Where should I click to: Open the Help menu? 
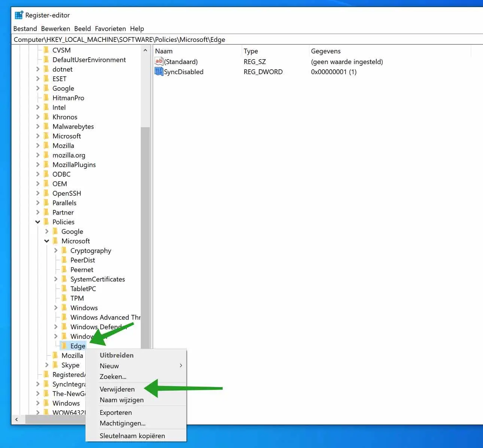(x=137, y=28)
